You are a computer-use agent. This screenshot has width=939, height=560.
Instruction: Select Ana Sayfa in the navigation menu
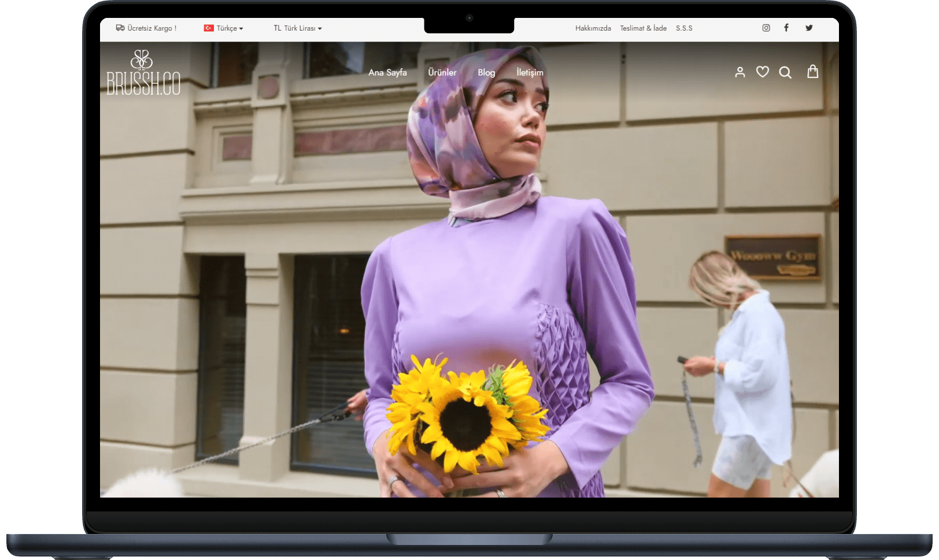pyautogui.click(x=387, y=73)
